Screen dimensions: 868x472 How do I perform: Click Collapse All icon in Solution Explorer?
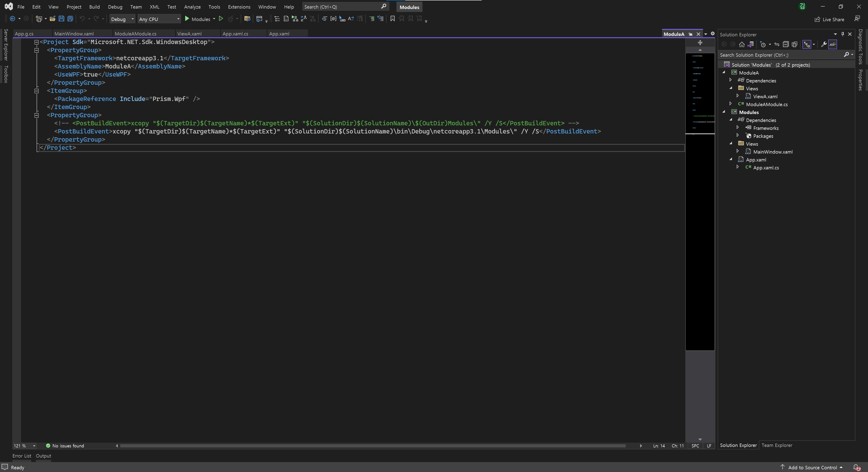[785, 44]
